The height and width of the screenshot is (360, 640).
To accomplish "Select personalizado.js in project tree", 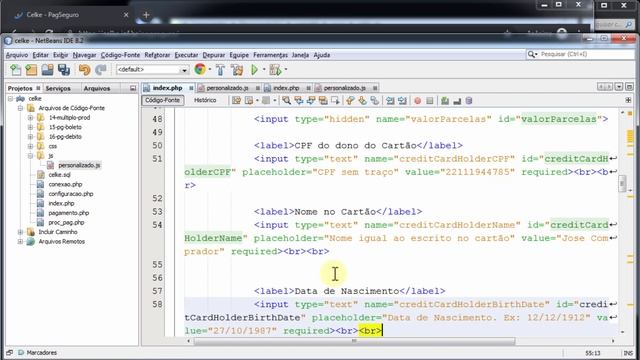I will (x=79, y=165).
